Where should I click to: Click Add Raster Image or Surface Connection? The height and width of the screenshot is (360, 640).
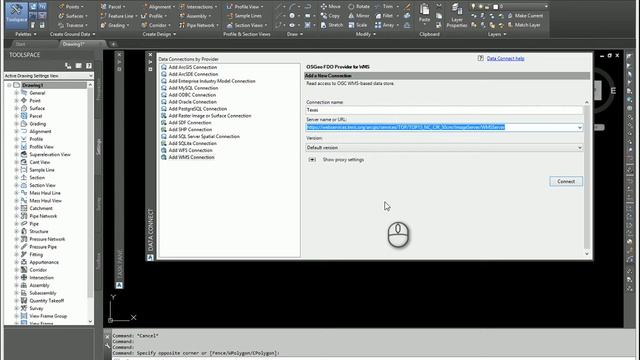pyautogui.click(x=210, y=116)
